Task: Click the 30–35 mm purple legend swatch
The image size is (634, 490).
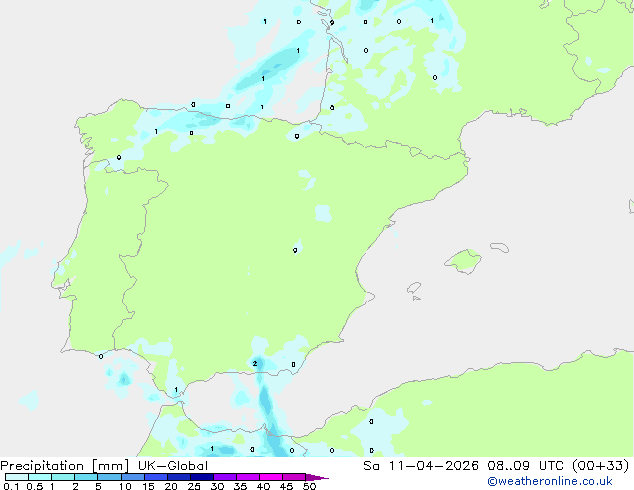Action: pos(225,477)
